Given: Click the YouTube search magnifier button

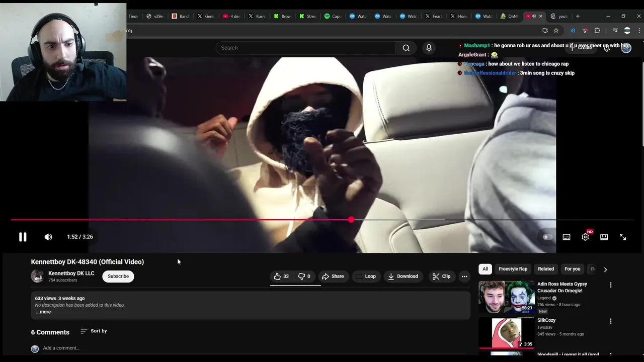Looking at the screenshot, I should [x=406, y=48].
